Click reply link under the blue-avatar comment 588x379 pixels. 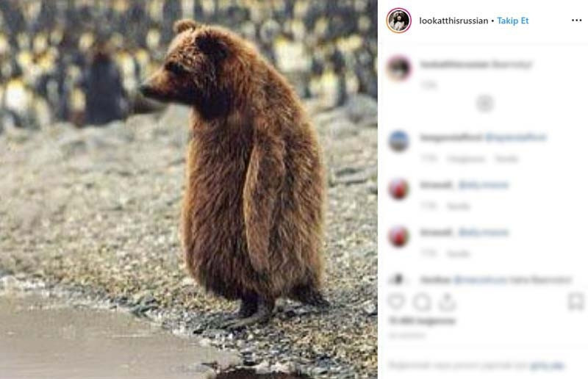coord(506,159)
